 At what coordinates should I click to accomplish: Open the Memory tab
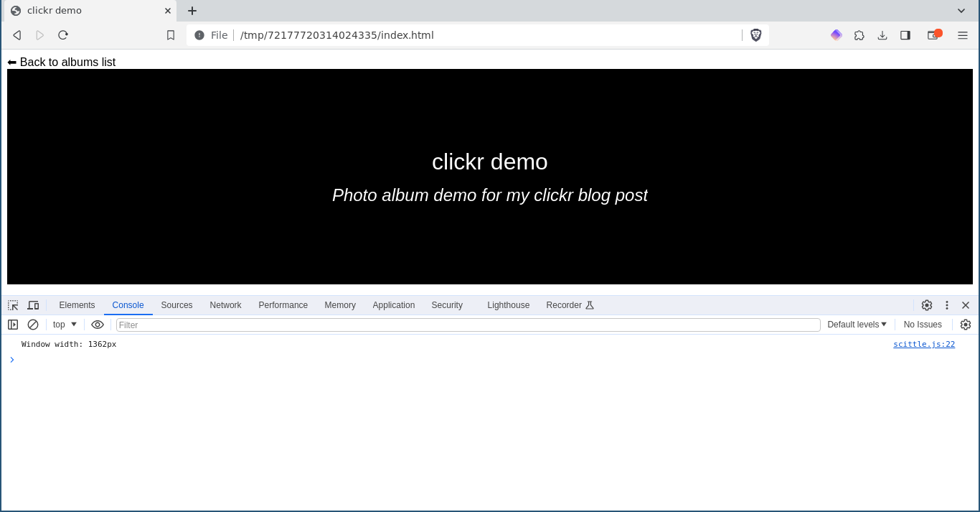[x=340, y=305]
